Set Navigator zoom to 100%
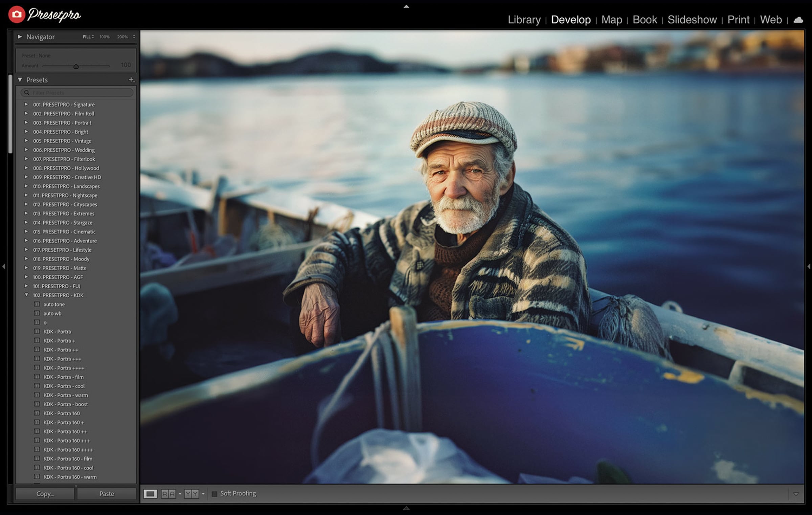The image size is (812, 515). pos(105,37)
